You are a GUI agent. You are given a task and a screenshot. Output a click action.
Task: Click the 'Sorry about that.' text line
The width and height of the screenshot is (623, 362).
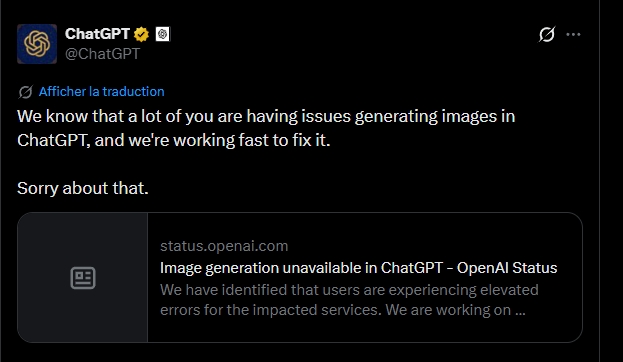[83, 188]
